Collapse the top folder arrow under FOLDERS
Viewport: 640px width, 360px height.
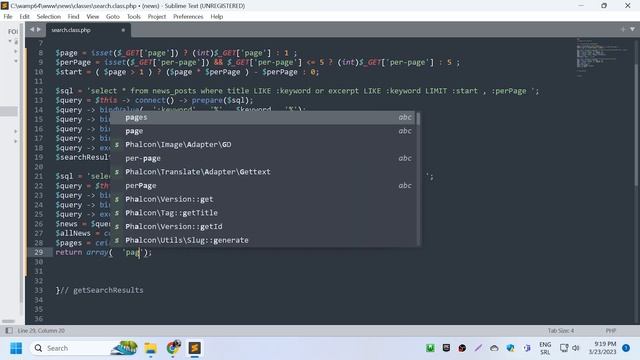(x=10, y=41)
